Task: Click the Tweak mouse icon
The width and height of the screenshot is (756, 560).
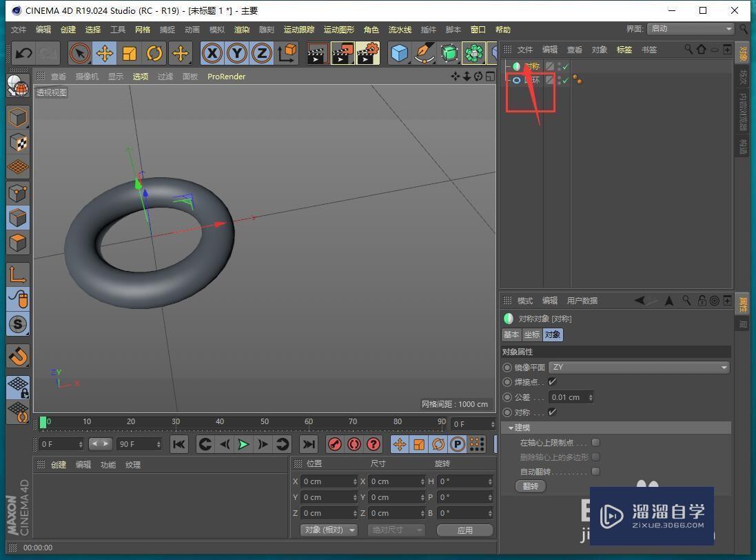Action: [18, 299]
